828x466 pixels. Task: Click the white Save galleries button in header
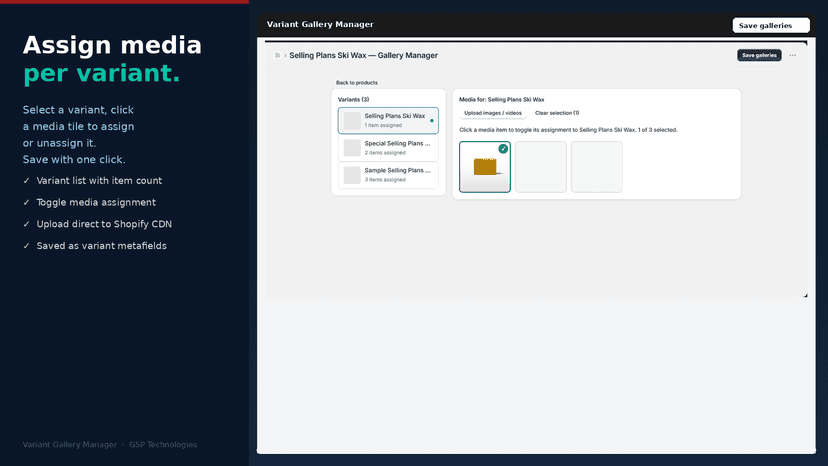[770, 25]
